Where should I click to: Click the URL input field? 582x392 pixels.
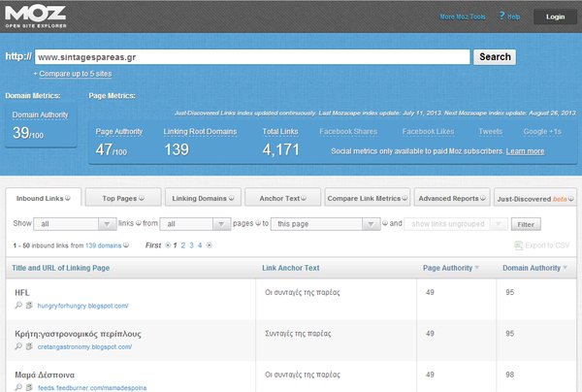tap(251, 56)
